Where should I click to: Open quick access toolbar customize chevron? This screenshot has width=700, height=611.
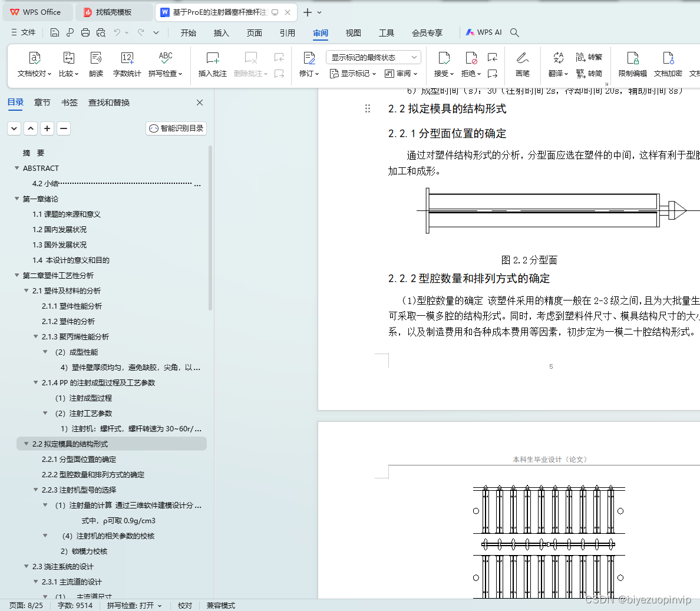click(x=156, y=32)
